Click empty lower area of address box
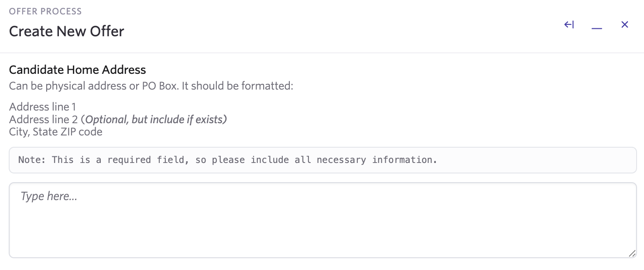The image size is (644, 270). coord(322,240)
